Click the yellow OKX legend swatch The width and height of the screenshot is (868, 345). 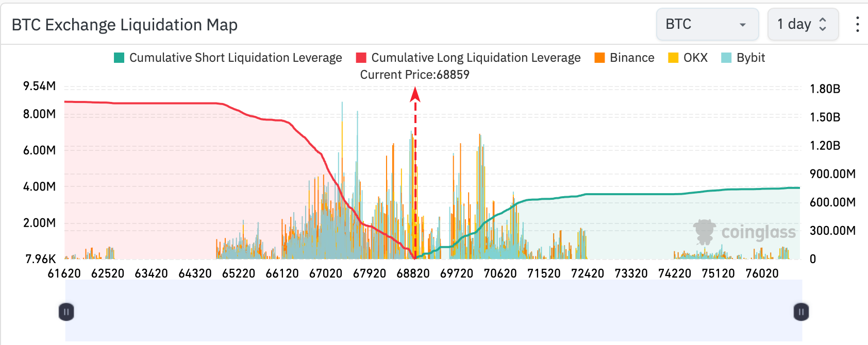pos(673,58)
